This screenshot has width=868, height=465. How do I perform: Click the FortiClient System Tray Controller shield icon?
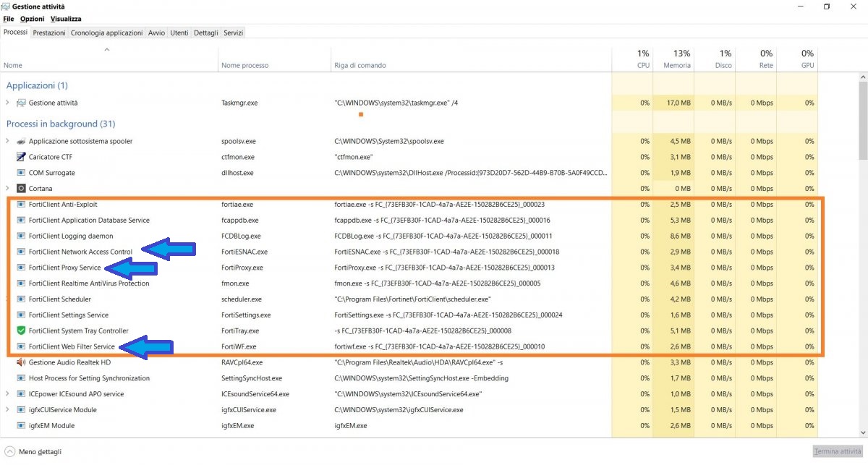point(21,331)
